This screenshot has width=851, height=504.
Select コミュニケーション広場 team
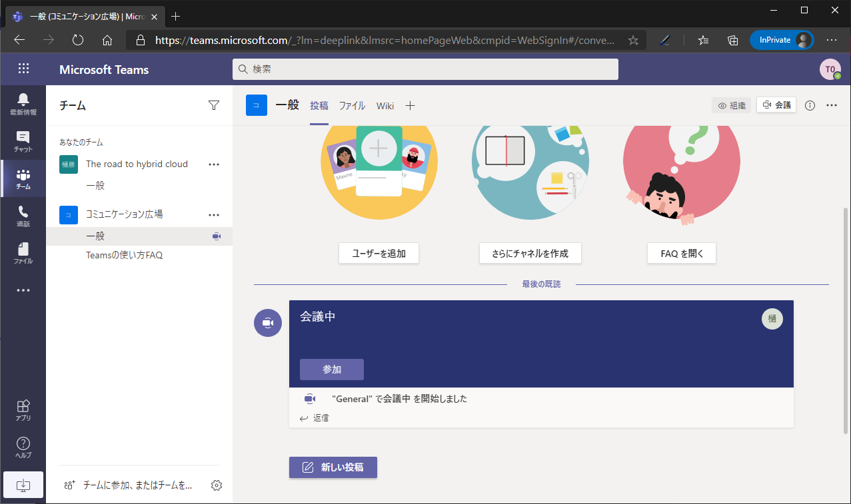125,214
